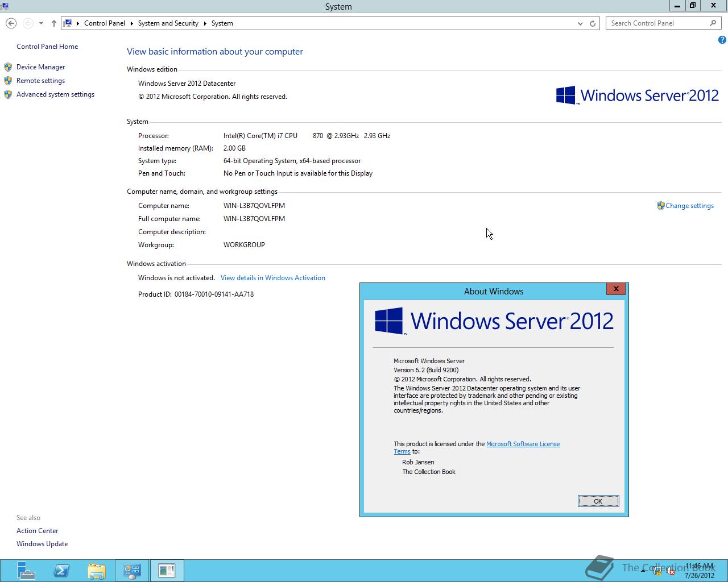Open the Microsoft Software License link
This screenshot has width=728, height=582.
(x=523, y=444)
